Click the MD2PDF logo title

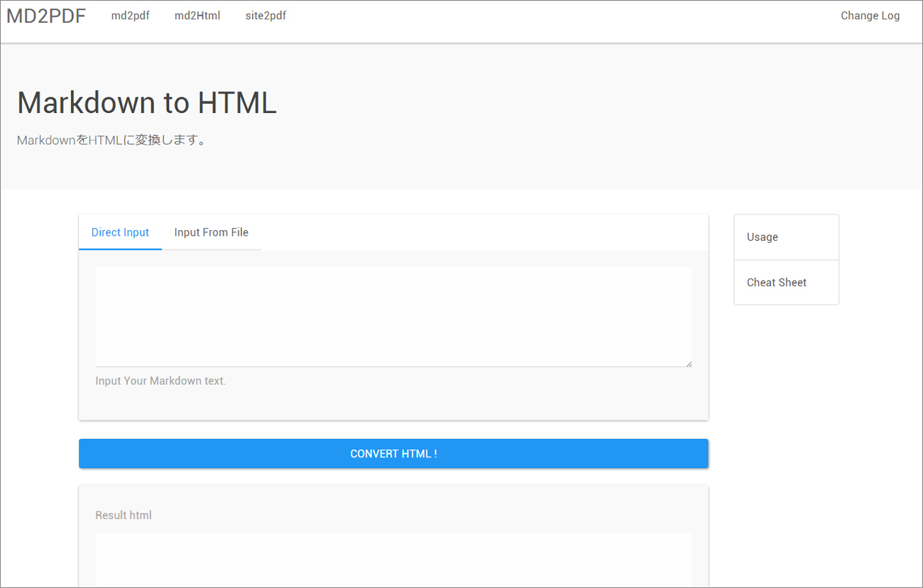pyautogui.click(x=46, y=16)
